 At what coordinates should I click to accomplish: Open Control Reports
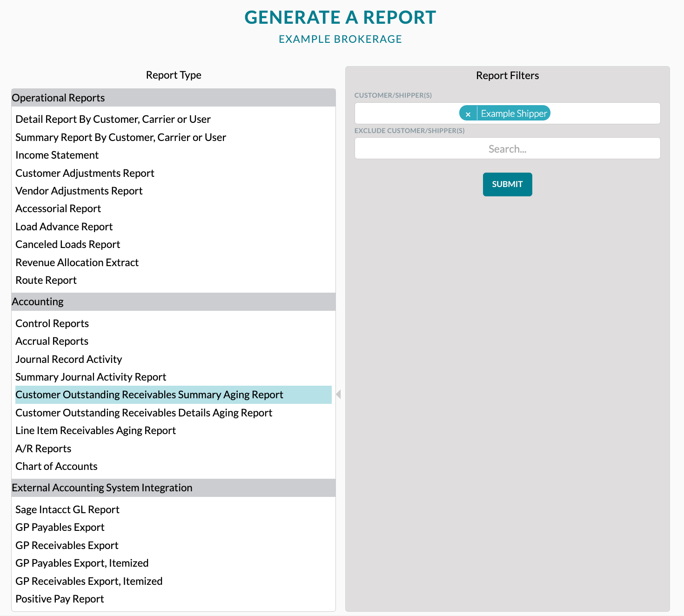pyautogui.click(x=52, y=323)
